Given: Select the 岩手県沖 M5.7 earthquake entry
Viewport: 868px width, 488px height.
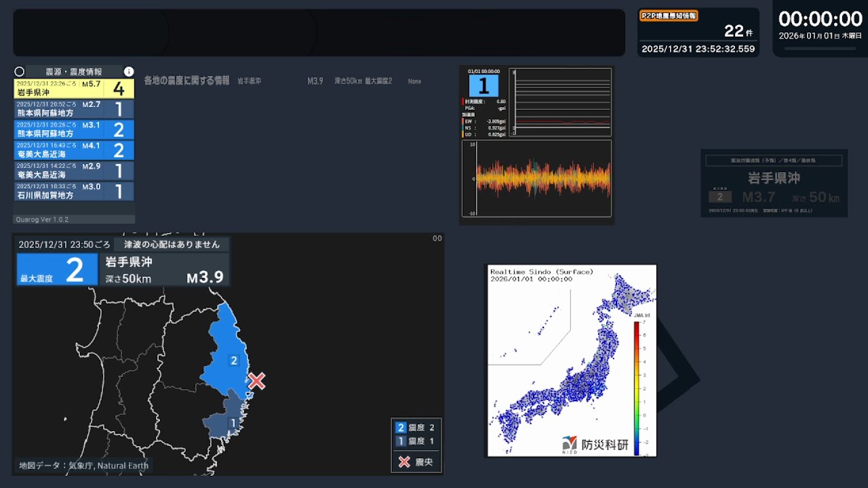Looking at the screenshot, I should tap(74, 88).
